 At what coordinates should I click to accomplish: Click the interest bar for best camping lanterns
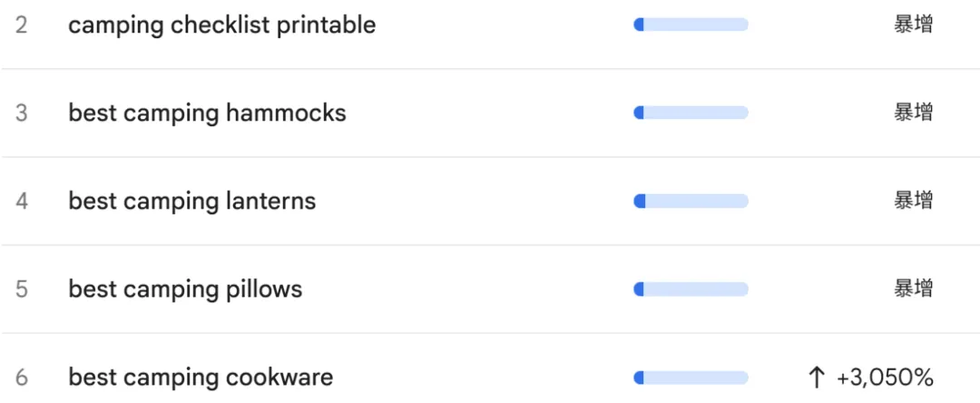pyautogui.click(x=691, y=201)
